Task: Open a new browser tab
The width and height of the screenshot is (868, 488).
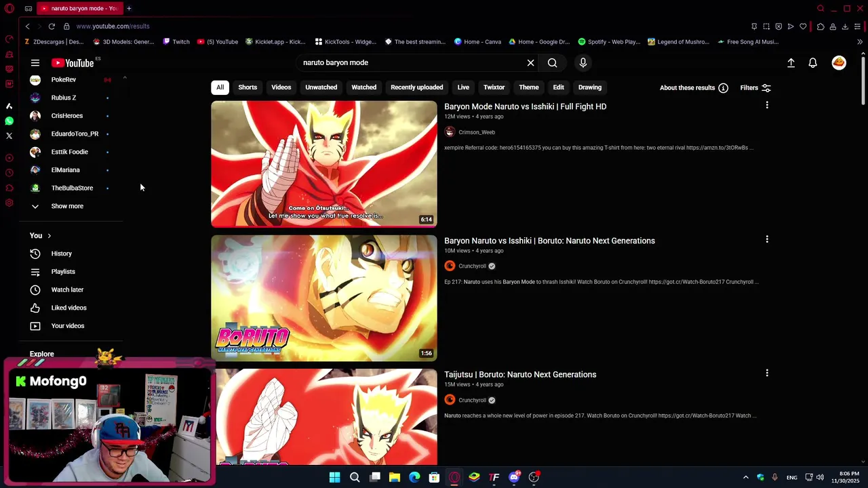Action: [129, 9]
